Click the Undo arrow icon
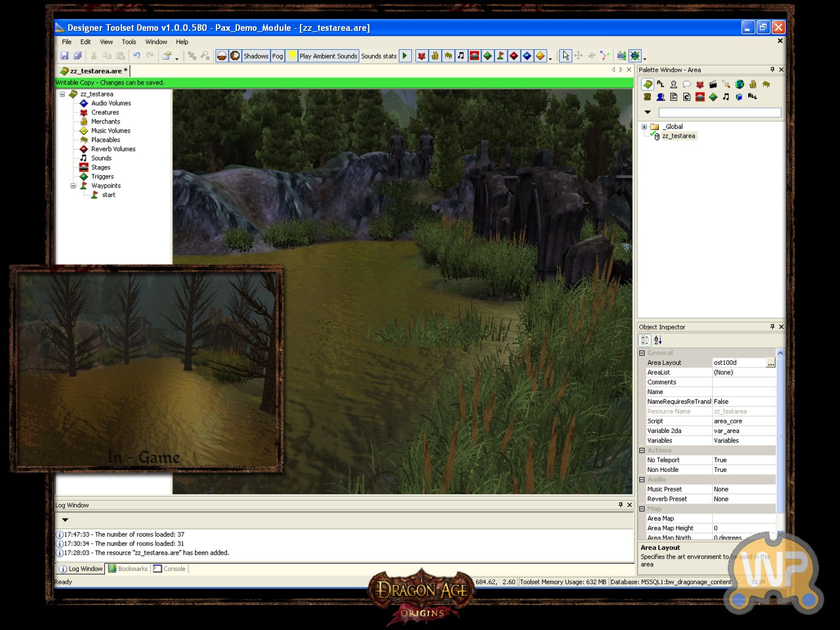The height and width of the screenshot is (630, 840). coord(136,56)
